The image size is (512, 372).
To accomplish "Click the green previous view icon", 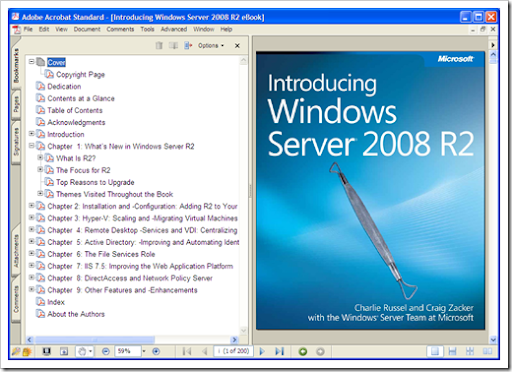I will pyautogui.click(x=303, y=351).
